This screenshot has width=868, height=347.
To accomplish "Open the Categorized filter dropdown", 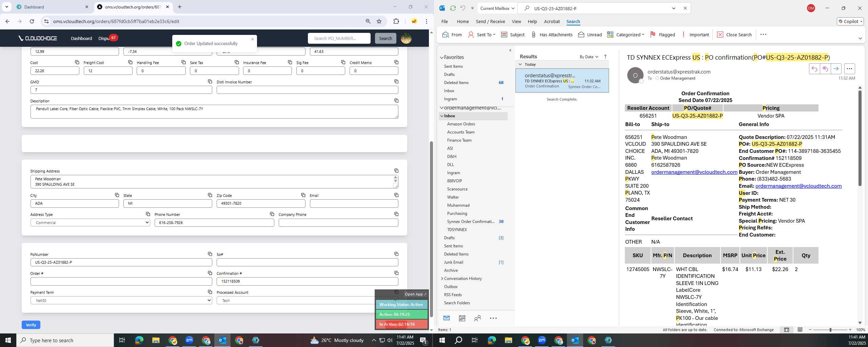I will click(x=626, y=35).
